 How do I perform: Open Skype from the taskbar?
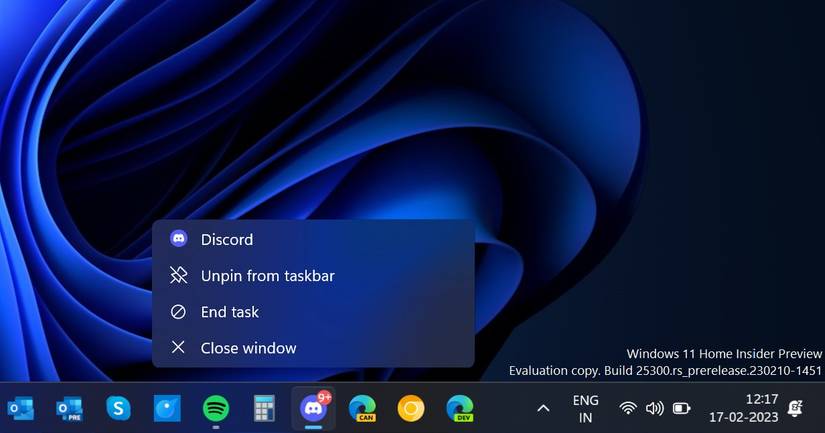click(118, 408)
